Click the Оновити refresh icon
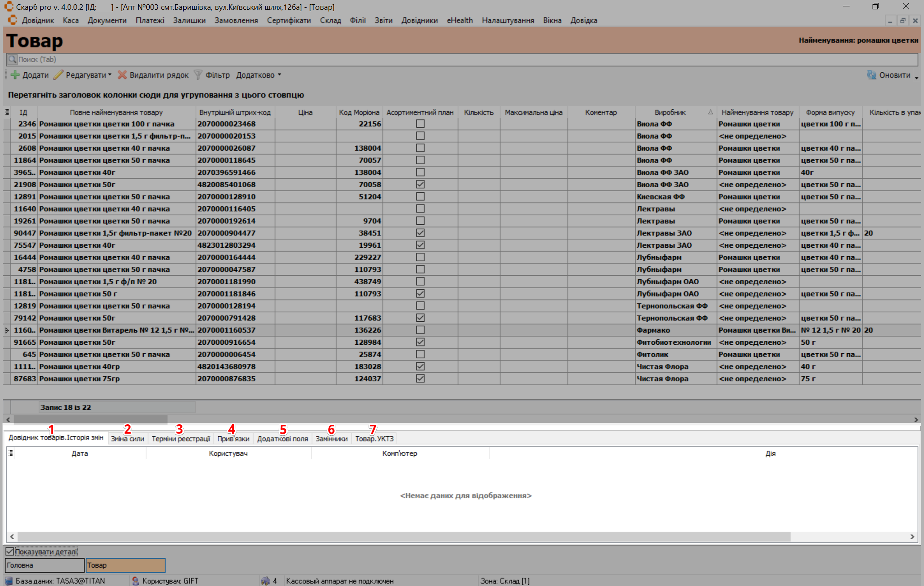924x586 pixels. click(871, 75)
